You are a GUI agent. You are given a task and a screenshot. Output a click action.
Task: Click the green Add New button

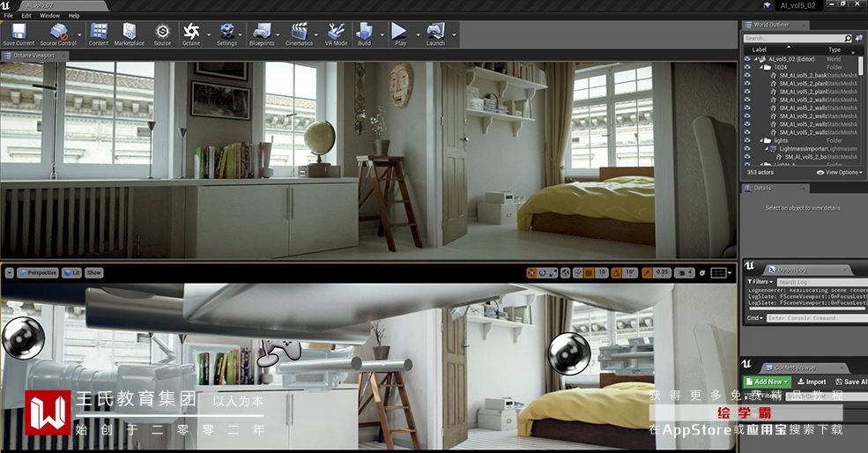[x=767, y=382]
